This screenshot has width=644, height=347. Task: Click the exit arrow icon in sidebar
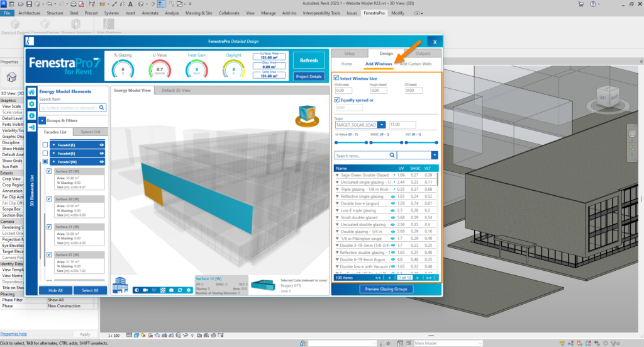[31, 127]
